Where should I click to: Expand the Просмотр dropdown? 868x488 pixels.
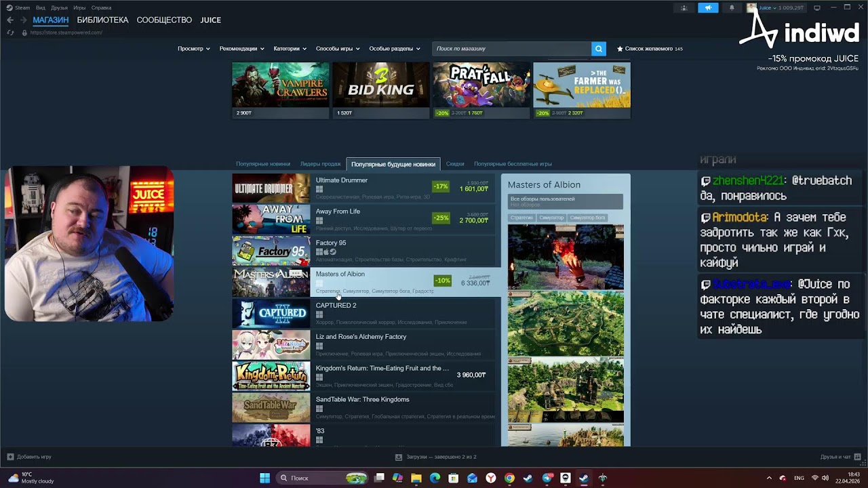[x=193, y=49]
